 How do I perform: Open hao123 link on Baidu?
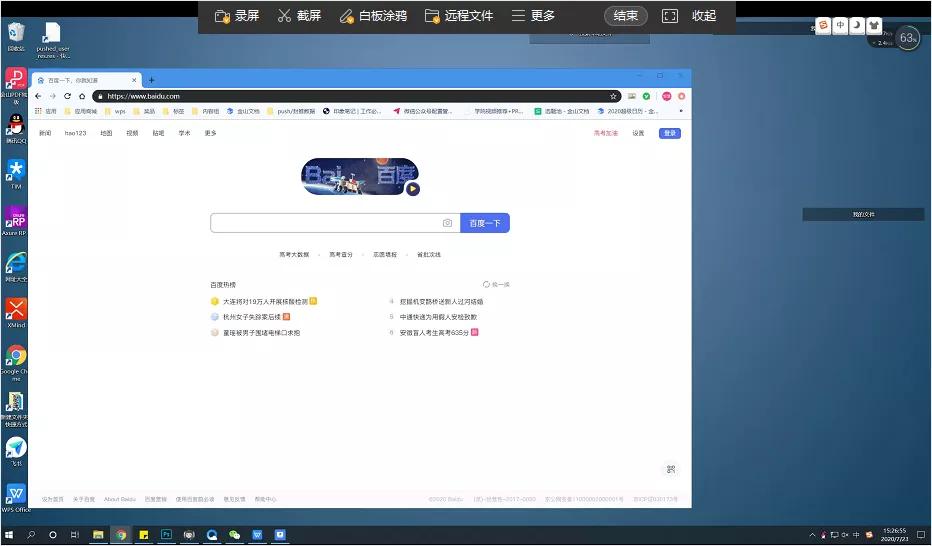pyautogui.click(x=75, y=133)
